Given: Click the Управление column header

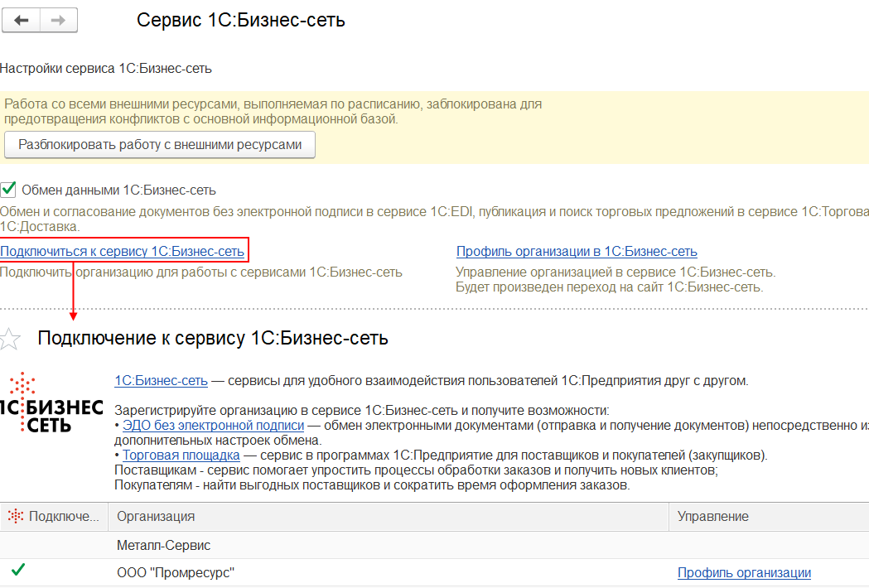Looking at the screenshot, I should click(x=712, y=516).
